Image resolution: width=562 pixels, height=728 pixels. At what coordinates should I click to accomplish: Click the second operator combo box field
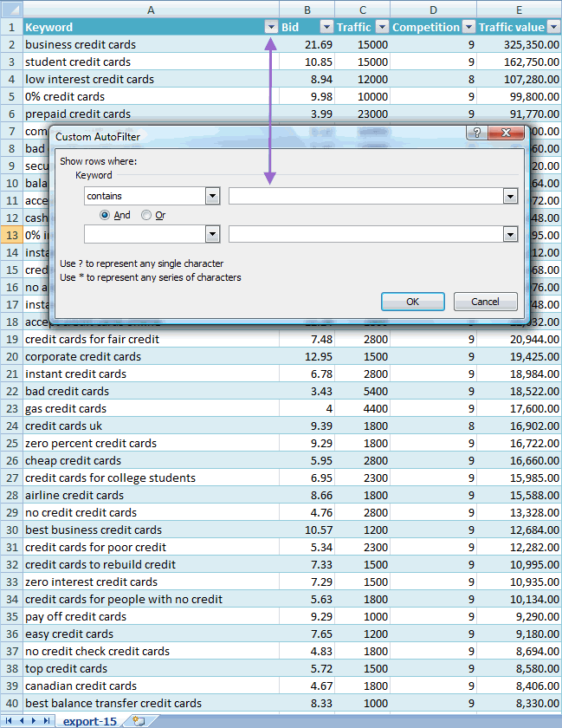145,234
